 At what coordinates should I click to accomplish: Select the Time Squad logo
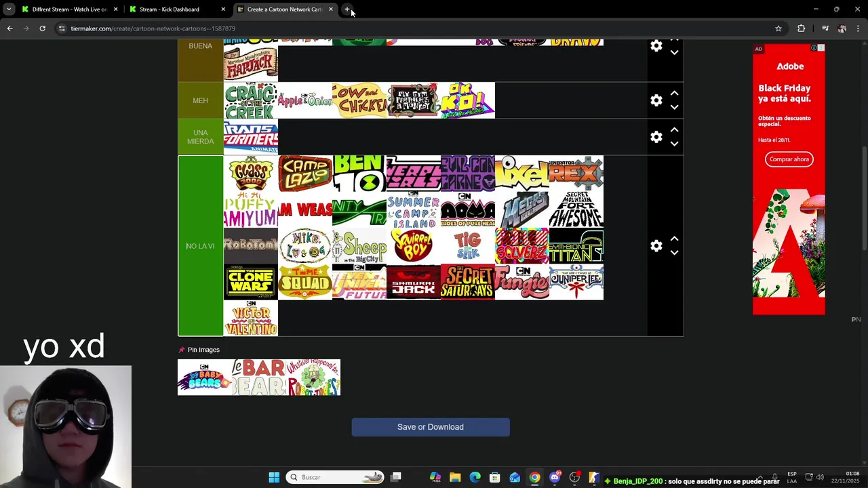coord(305,281)
